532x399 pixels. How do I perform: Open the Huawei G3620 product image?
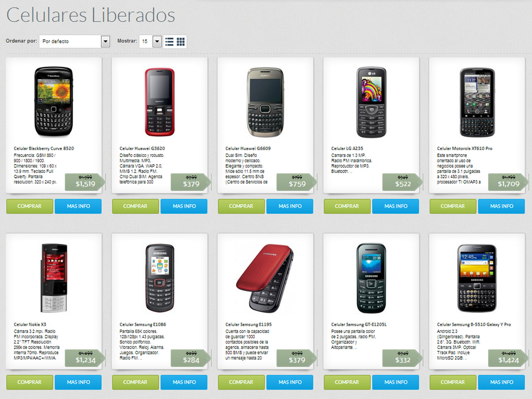pos(160,101)
